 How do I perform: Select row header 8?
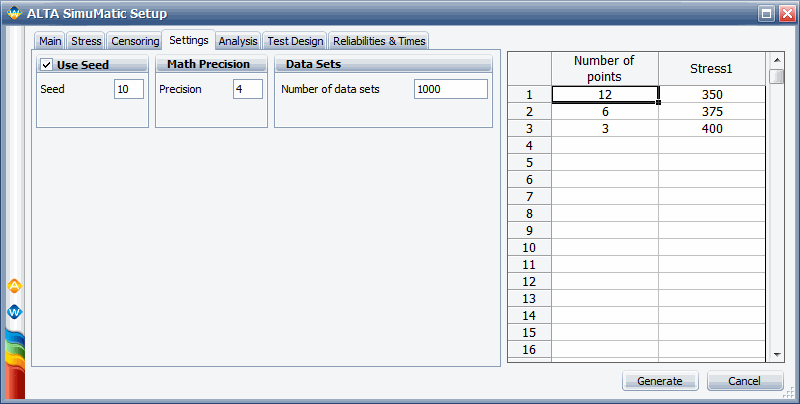[529, 213]
